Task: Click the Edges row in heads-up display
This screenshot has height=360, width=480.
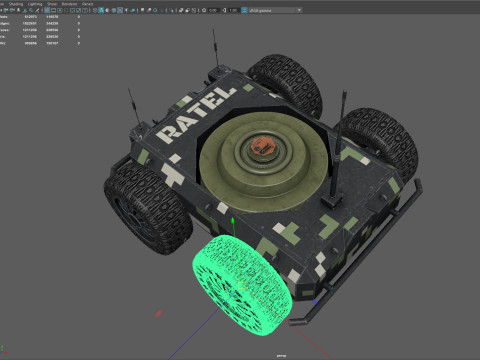Action: pos(40,23)
